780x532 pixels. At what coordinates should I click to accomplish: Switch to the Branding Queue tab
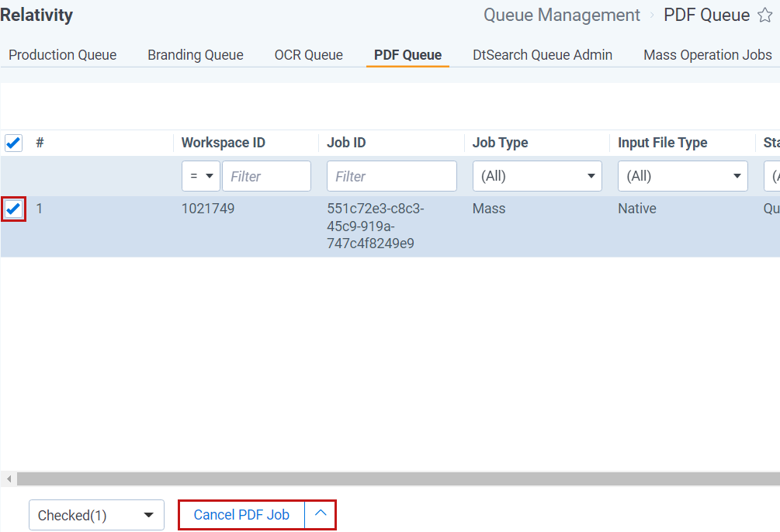click(196, 55)
